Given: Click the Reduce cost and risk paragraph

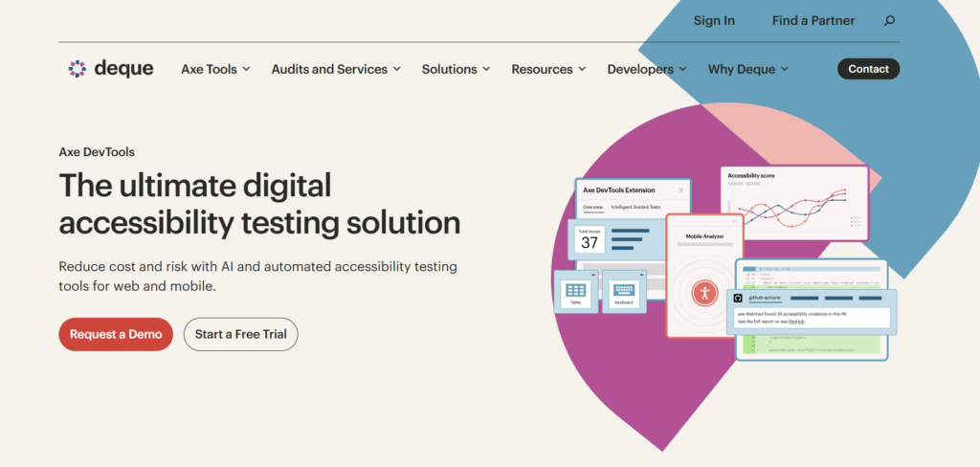Looking at the screenshot, I should (x=258, y=277).
